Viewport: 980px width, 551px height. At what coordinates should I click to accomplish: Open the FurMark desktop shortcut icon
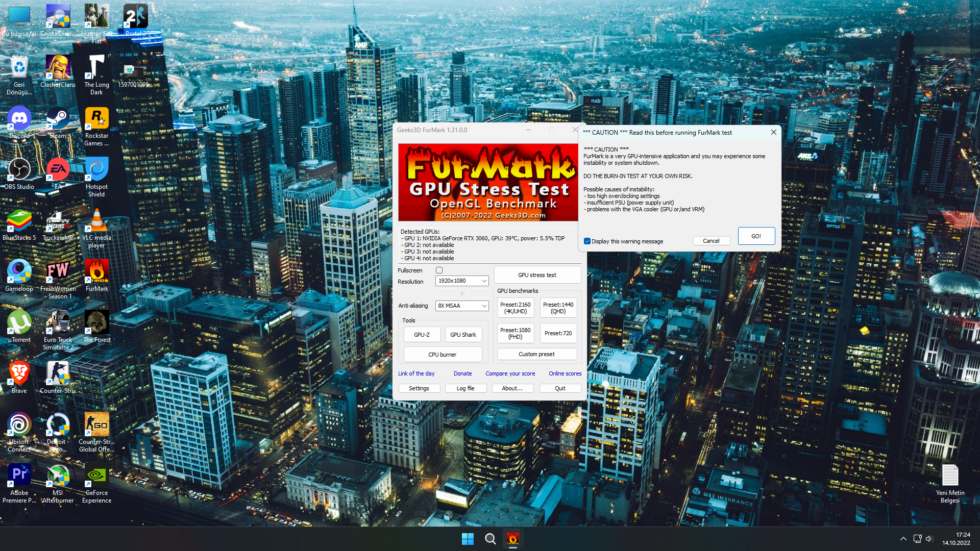click(96, 272)
